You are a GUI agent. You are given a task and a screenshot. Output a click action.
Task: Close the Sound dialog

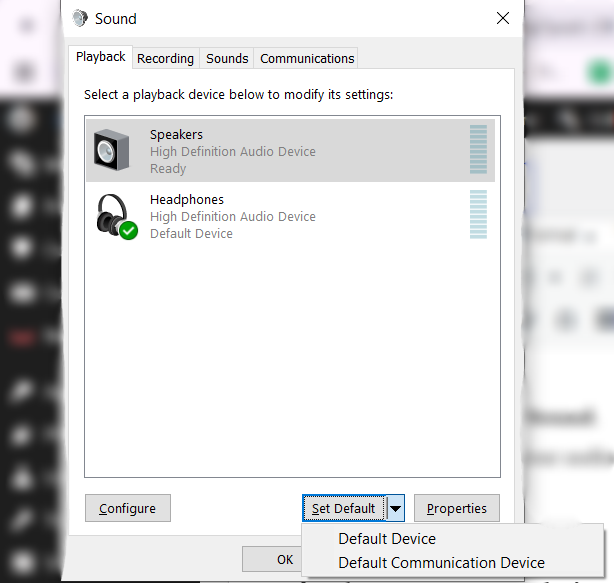tap(503, 18)
